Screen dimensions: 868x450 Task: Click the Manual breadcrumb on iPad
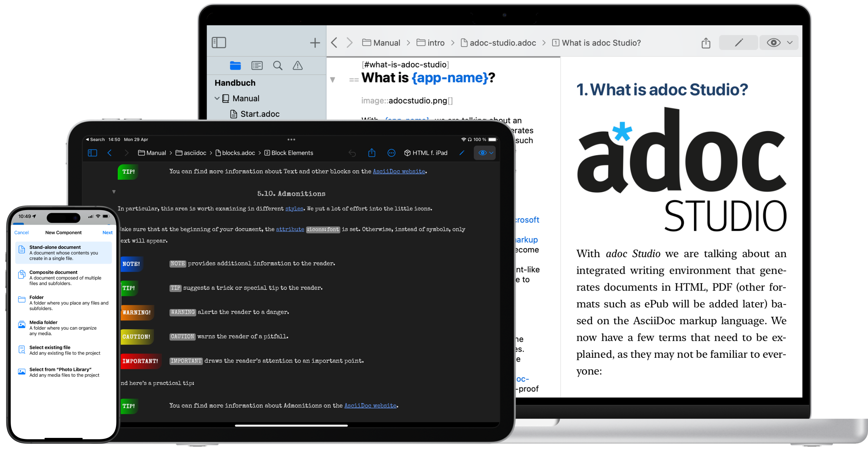point(152,153)
